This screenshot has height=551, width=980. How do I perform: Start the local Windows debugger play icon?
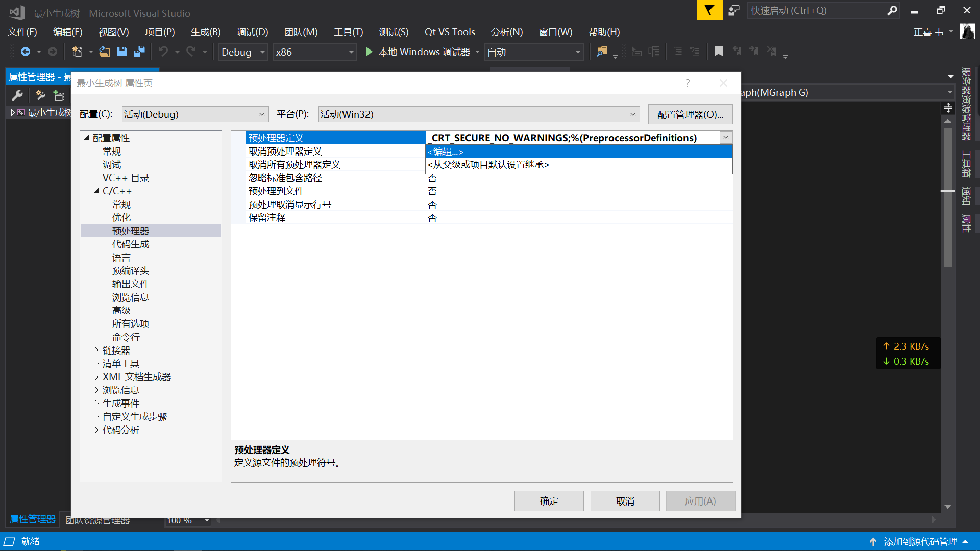369,52
